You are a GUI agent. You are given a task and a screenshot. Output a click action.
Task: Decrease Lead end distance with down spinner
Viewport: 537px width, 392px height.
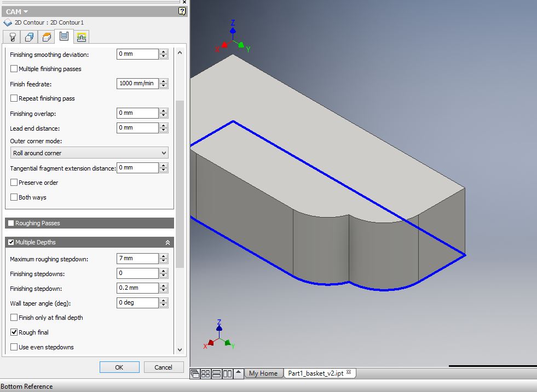pyautogui.click(x=164, y=130)
